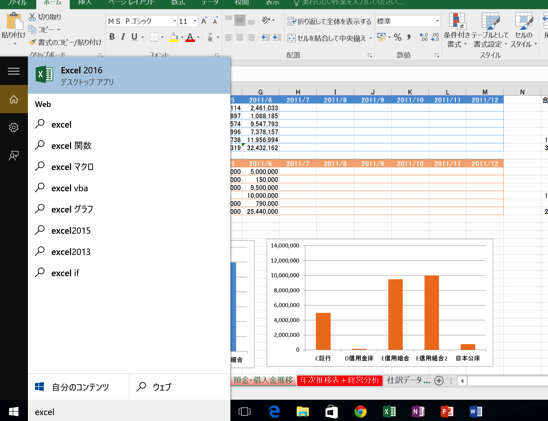The image size is (548, 421).
Task: Open OneNote from the taskbar
Action: tap(418, 412)
